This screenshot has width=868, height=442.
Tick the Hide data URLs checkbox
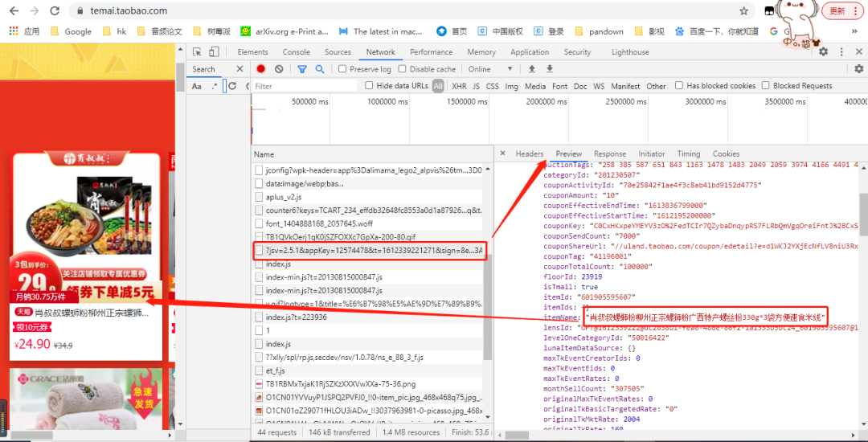(369, 86)
